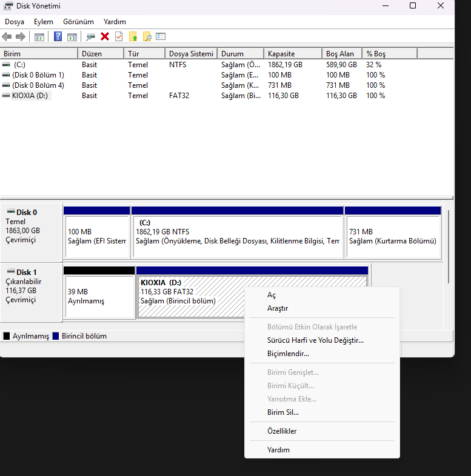Sort by the Tür column header
The width and height of the screenshot is (471, 476).
coord(145,54)
